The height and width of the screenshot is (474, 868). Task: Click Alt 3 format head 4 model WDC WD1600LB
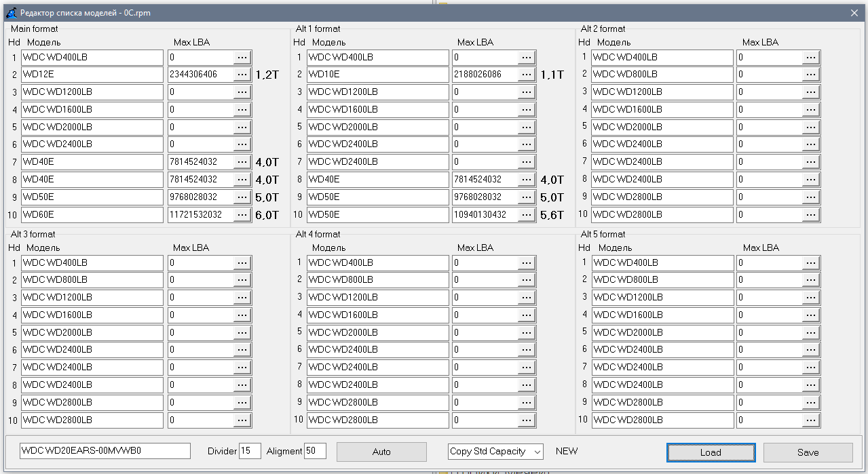pyautogui.click(x=92, y=315)
